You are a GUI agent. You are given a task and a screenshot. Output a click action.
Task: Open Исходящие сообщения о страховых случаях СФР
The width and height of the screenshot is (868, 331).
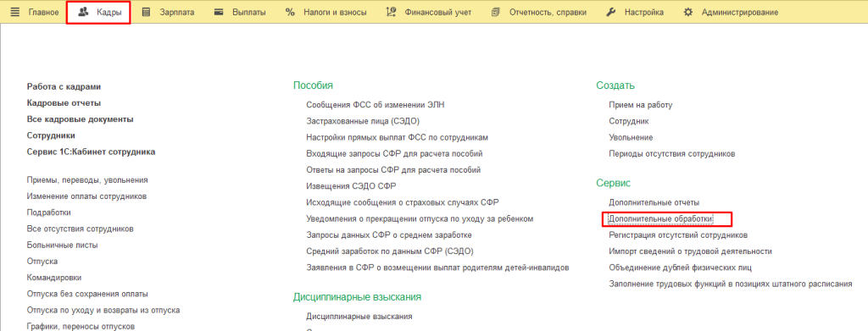click(x=403, y=202)
